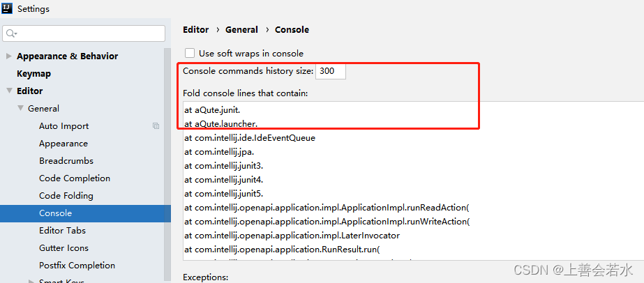644x283 pixels.
Task: Click General in the breadcrumb path
Action: pos(241,29)
